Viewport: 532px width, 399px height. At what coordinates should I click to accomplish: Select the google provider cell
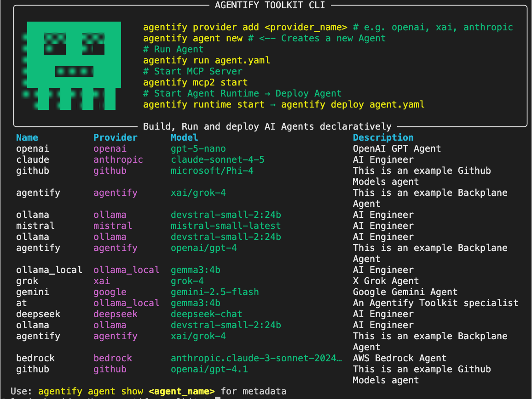pos(110,292)
